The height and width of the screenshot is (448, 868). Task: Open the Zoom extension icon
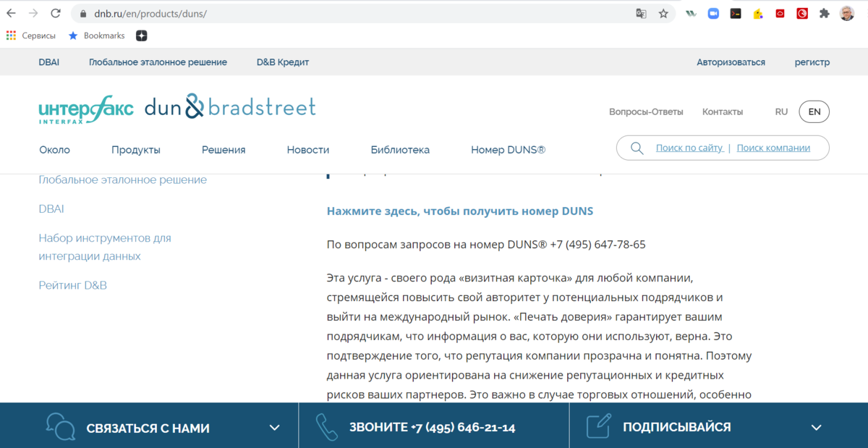713,14
